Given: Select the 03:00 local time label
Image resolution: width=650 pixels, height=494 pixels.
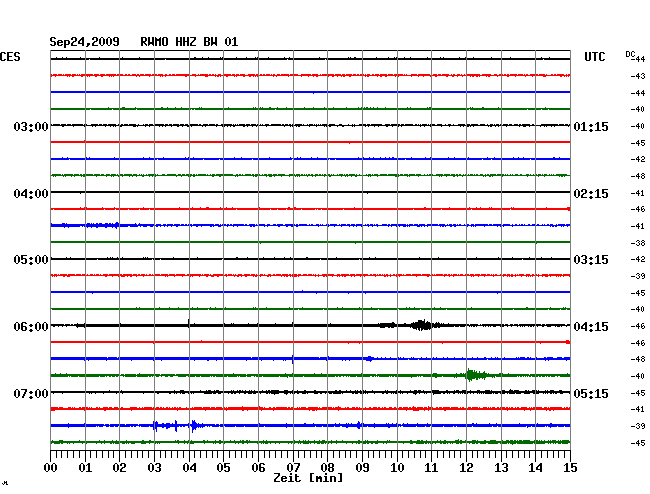Looking at the screenshot, I should (x=31, y=126).
